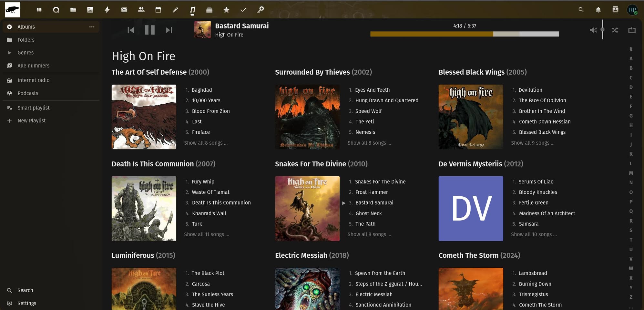Screen dimensions: 644x310
Task: Open the Contacts app people icon
Action: 141,10
